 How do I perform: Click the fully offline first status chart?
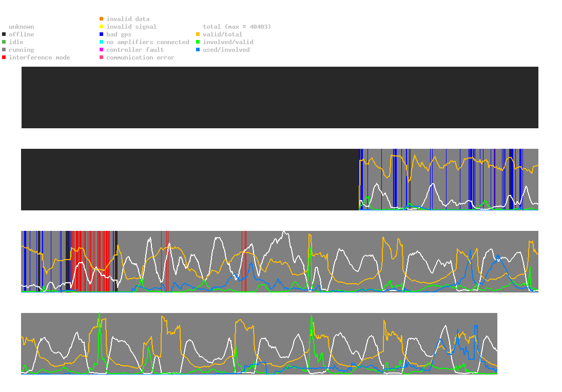(280, 97)
